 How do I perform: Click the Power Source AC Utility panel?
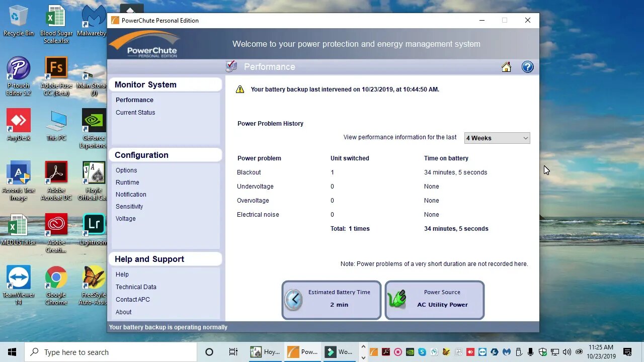[x=435, y=300]
